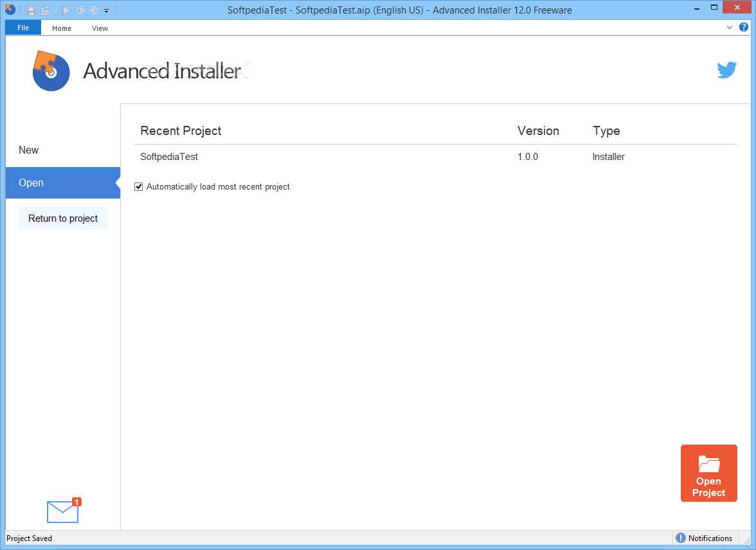Maximize the Advanced Installer window
The height and width of the screenshot is (550, 756).
[714, 8]
